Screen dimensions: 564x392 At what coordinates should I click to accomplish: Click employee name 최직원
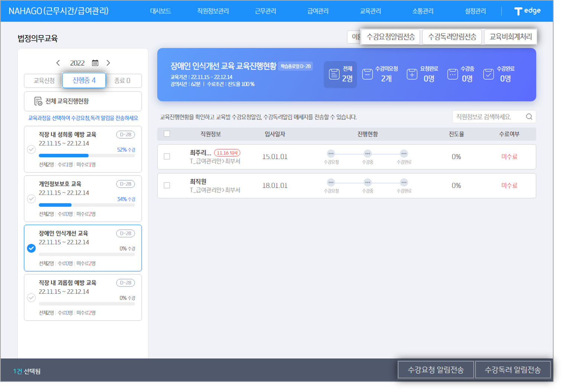(x=198, y=181)
